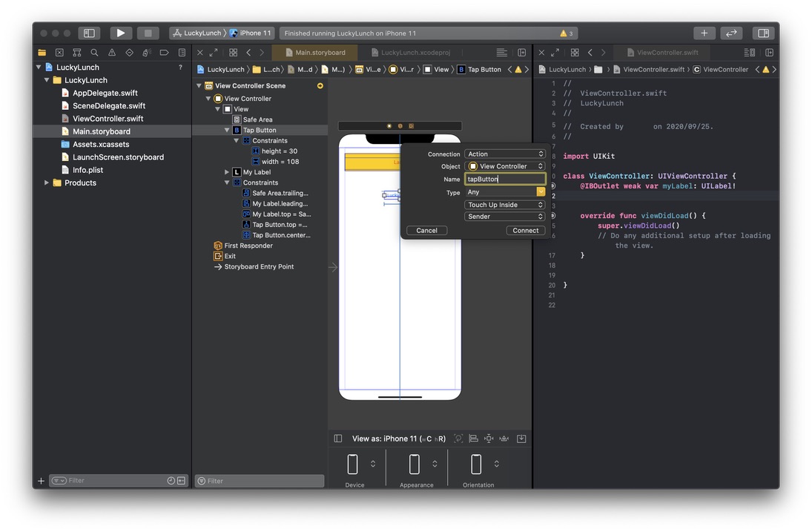Open the Sender arguments dropdown
The height and width of the screenshot is (532, 812).
click(505, 217)
